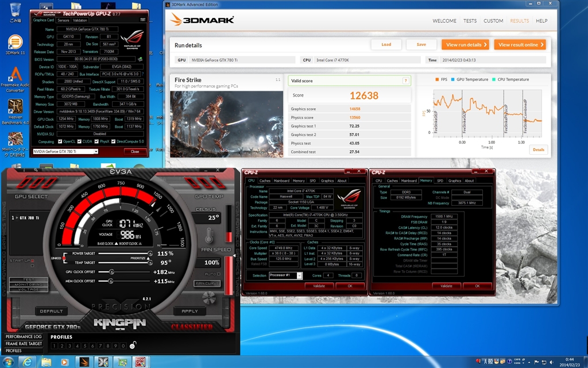Click the Save button in Run details

pos(421,44)
